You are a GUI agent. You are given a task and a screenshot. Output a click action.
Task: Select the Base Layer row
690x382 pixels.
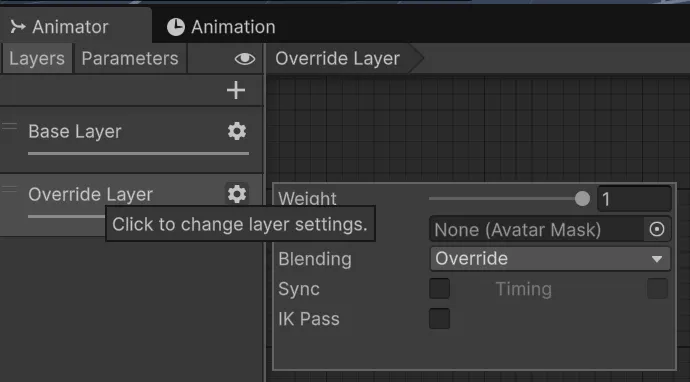131,140
